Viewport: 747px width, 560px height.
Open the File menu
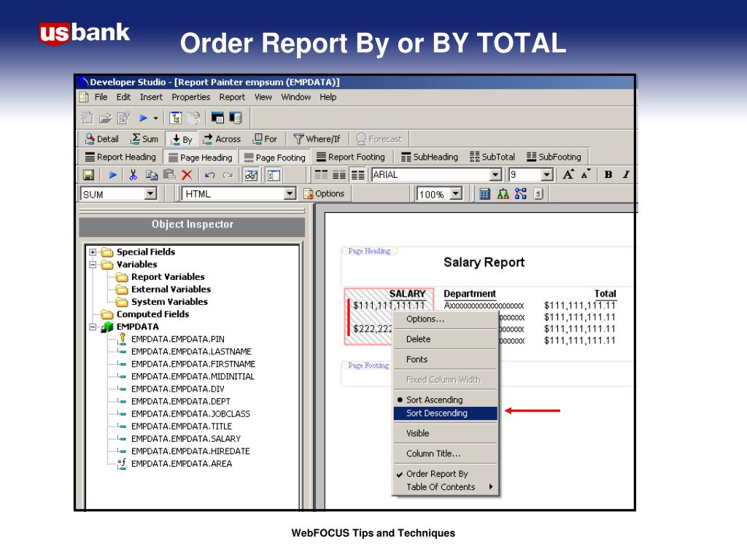click(101, 97)
